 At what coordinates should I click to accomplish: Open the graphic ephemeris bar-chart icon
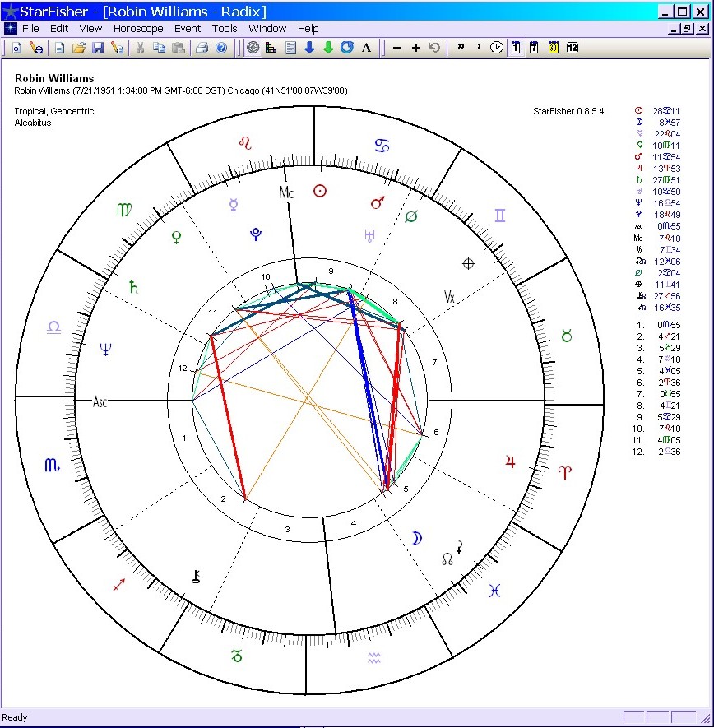[271, 47]
